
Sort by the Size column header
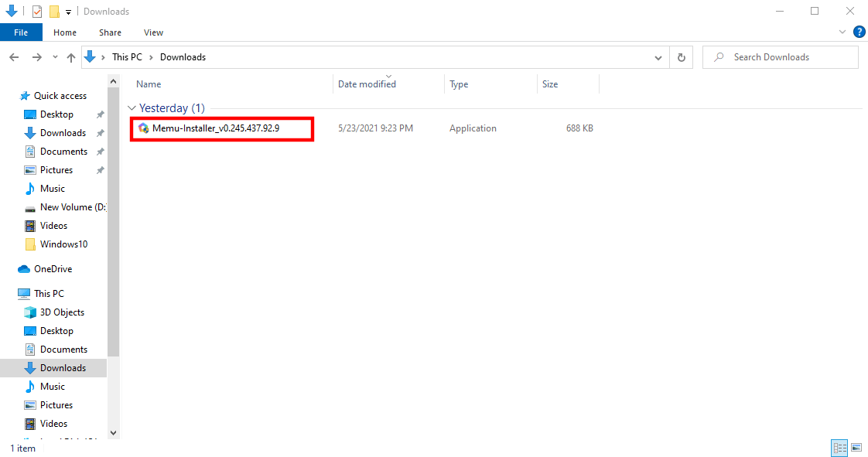[x=550, y=84]
